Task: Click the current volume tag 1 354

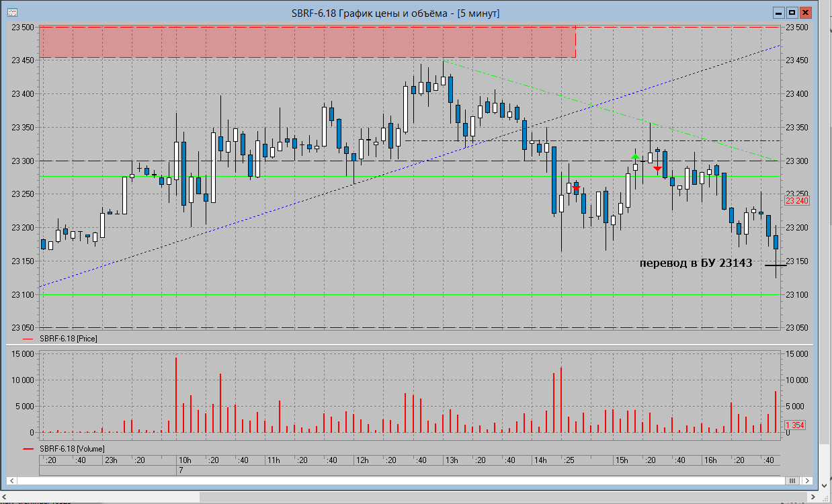Action: point(795,425)
